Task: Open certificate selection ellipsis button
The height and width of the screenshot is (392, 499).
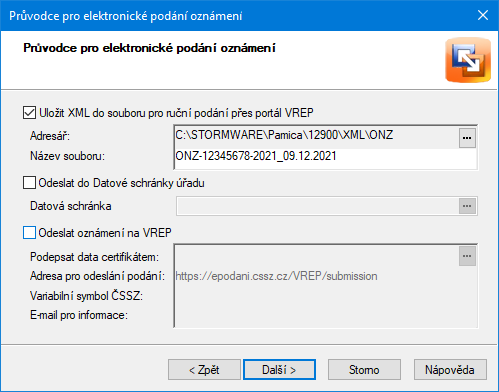Action: pos(467,256)
